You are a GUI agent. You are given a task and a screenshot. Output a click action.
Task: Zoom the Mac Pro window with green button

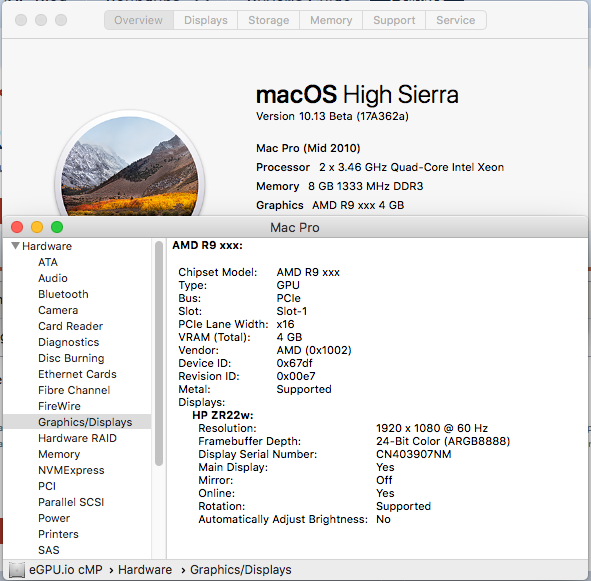(57, 227)
